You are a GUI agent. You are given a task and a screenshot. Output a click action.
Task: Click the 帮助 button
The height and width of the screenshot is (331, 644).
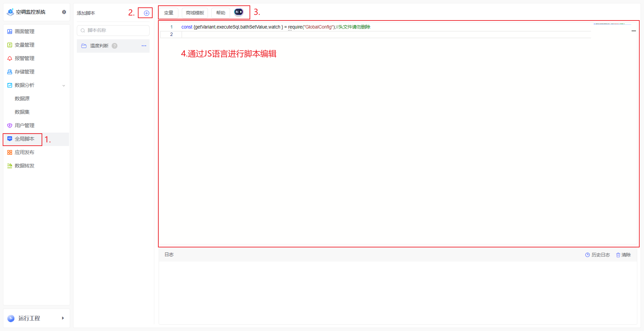(221, 13)
